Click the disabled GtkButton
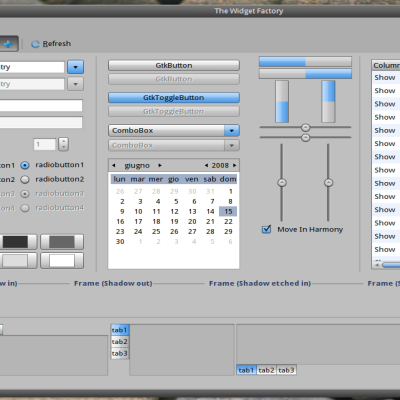The width and height of the screenshot is (400, 400). tap(174, 79)
